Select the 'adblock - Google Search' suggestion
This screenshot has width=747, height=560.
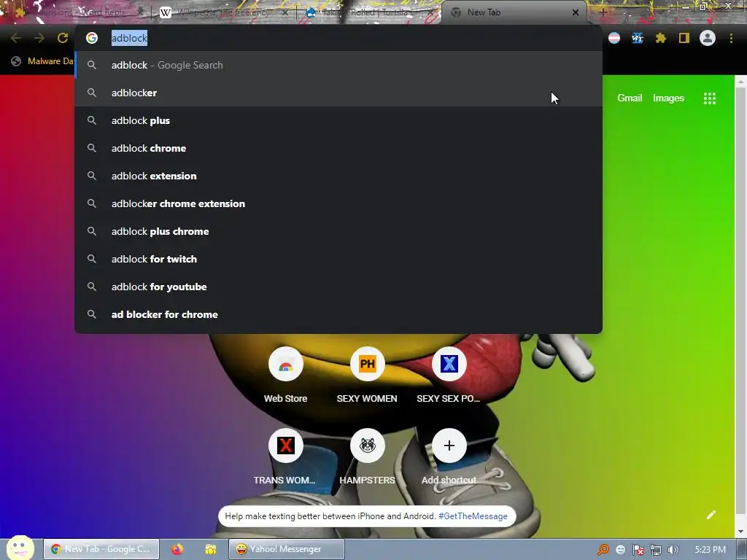click(338, 65)
